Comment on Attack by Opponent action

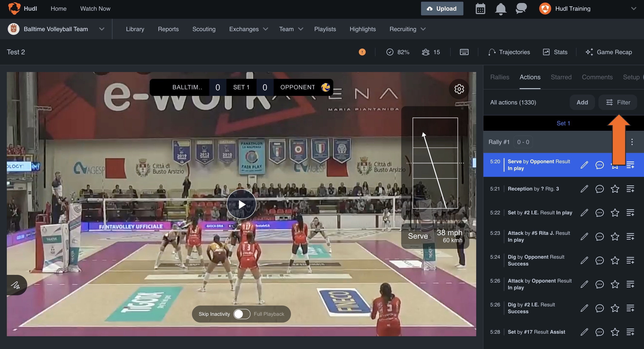click(599, 284)
